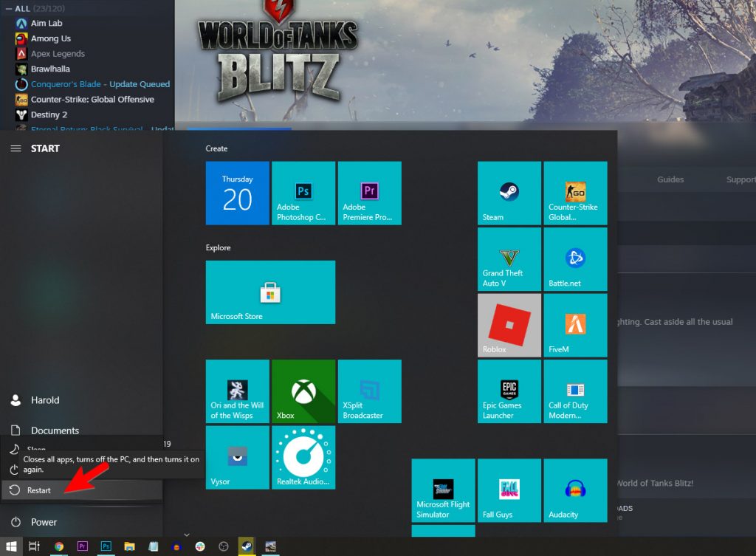Switch to Photoshop on the taskbar
This screenshot has width=756, height=556.
click(x=106, y=546)
